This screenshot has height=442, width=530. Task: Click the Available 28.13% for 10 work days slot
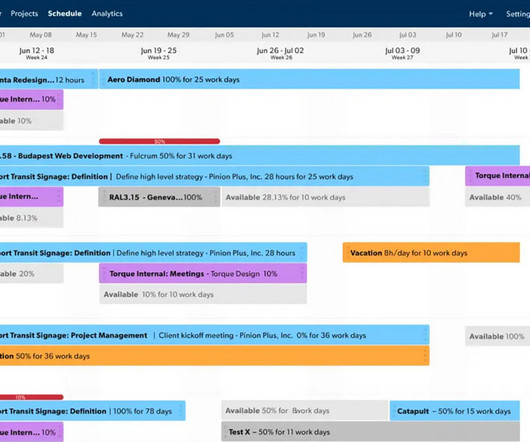pos(326,197)
